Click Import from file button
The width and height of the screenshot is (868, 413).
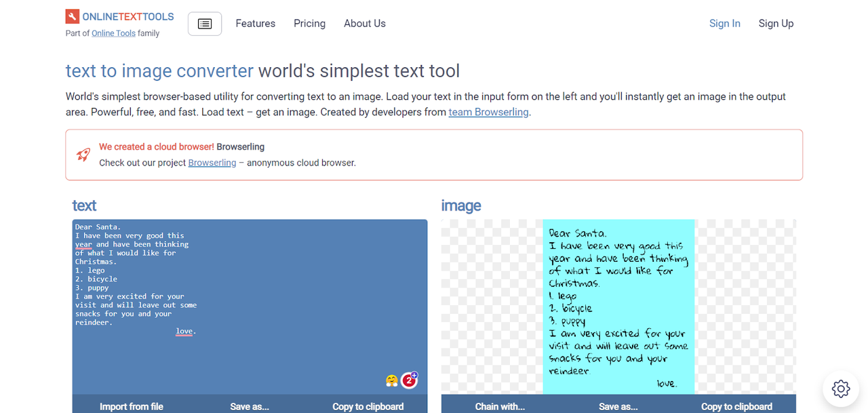tap(132, 406)
